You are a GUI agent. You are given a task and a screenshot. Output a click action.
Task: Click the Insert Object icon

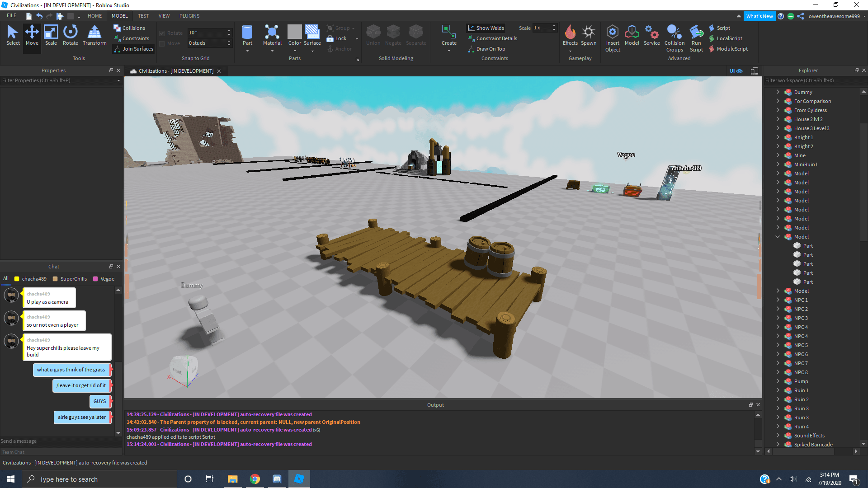pos(613,38)
